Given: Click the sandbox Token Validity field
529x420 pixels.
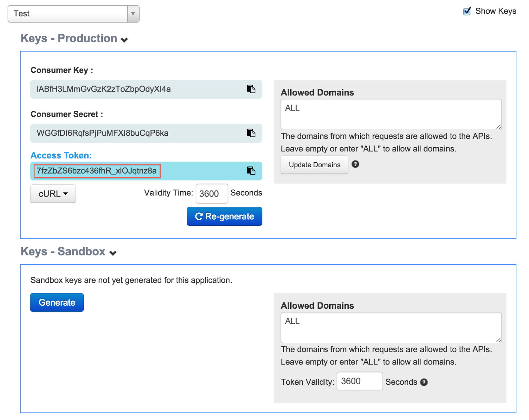Looking at the screenshot, I should [359, 381].
